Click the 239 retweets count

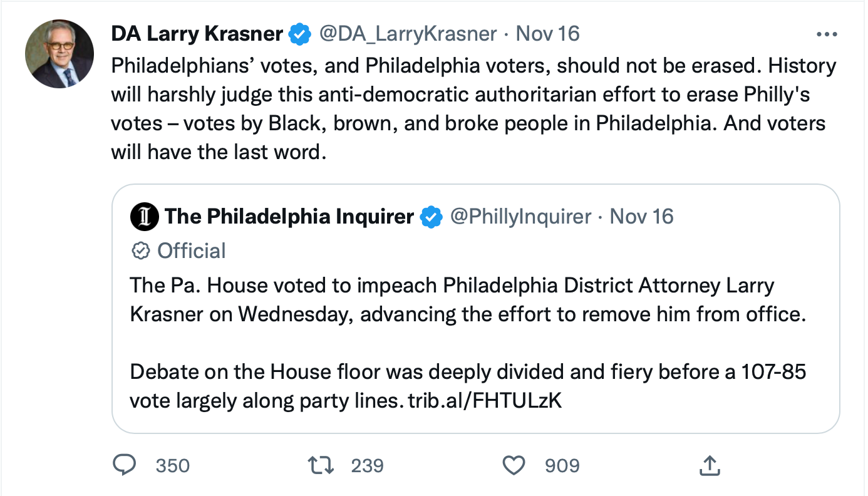coord(367,465)
